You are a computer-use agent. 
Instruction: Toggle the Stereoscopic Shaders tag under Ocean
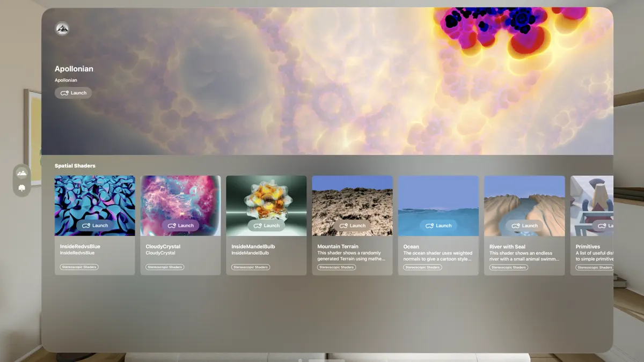pyautogui.click(x=422, y=267)
